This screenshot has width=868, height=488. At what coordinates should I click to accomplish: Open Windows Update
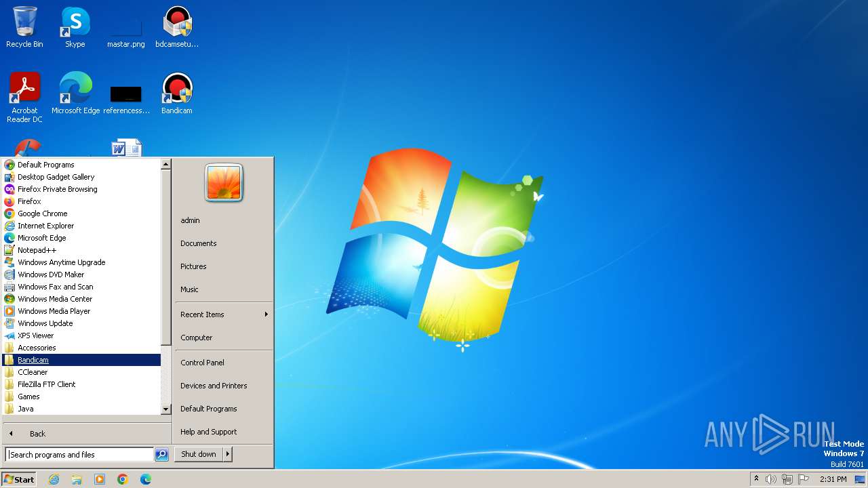coord(81,323)
